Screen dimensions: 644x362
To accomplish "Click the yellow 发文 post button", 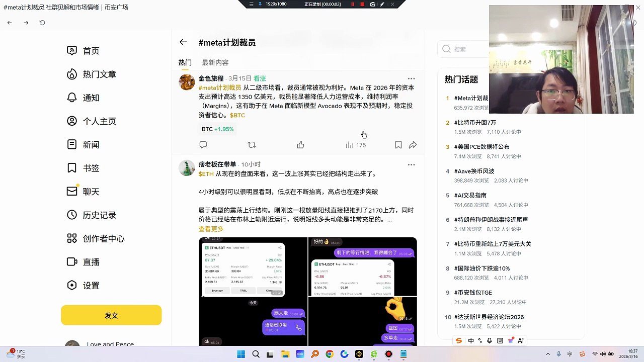I will [111, 315].
